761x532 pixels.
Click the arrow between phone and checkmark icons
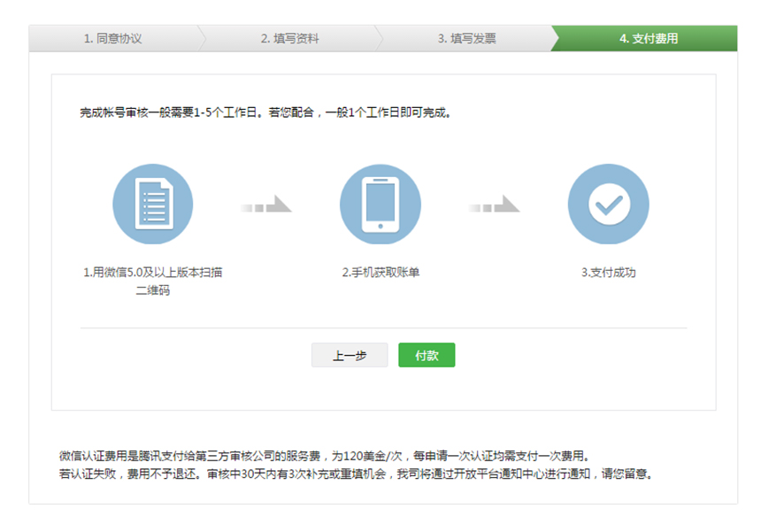point(494,205)
